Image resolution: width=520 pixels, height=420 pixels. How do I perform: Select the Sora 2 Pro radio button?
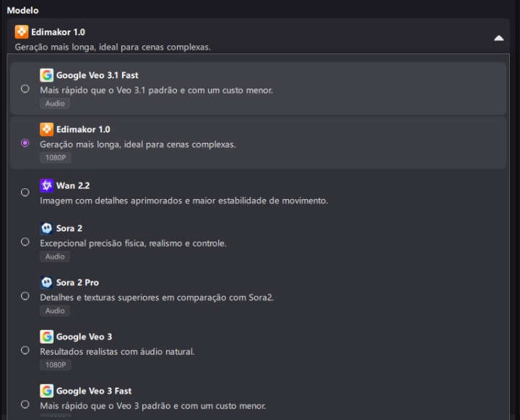(x=25, y=296)
